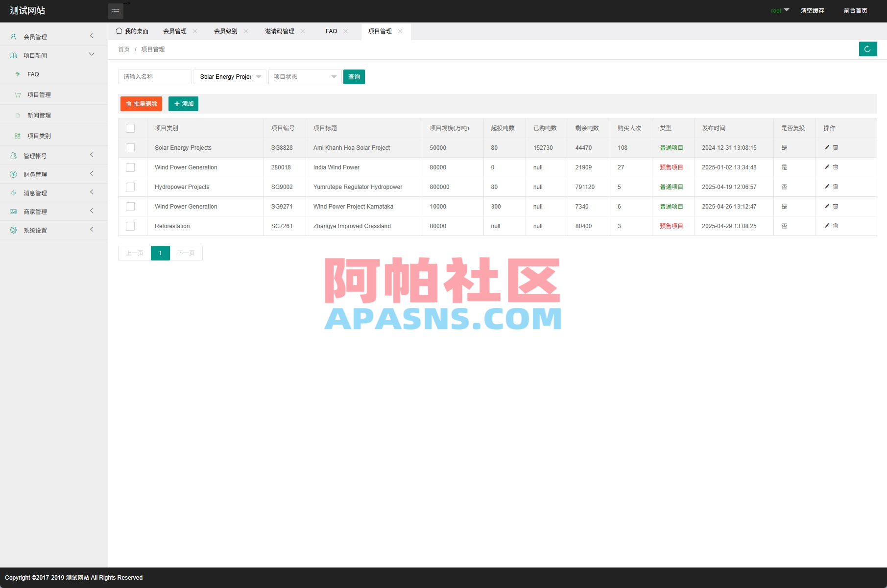Click inside the 请输入名称 input field
The height and width of the screenshot is (588, 887).
click(154, 76)
